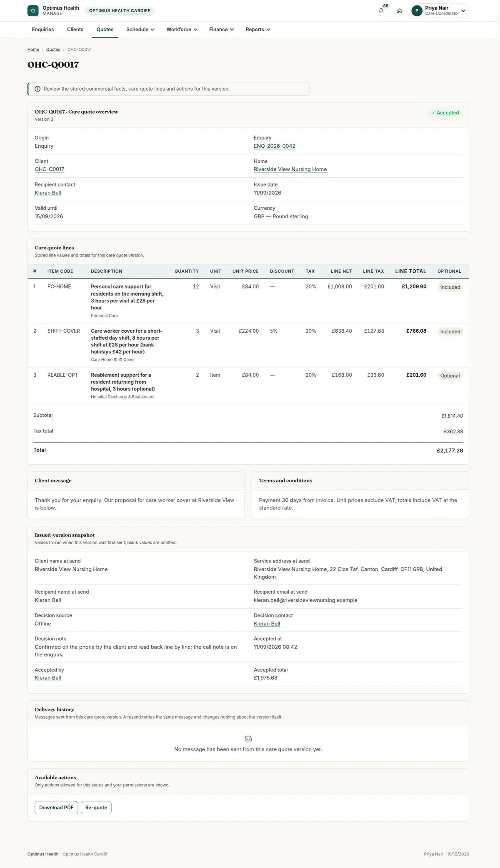Image resolution: width=500 pixels, height=868 pixels.
Task: Open the notifications bell
Action: pyautogui.click(x=381, y=11)
